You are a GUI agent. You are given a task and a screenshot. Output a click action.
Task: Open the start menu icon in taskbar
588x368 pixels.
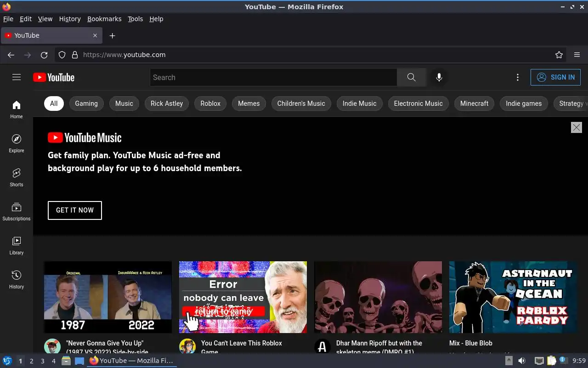click(x=7, y=361)
